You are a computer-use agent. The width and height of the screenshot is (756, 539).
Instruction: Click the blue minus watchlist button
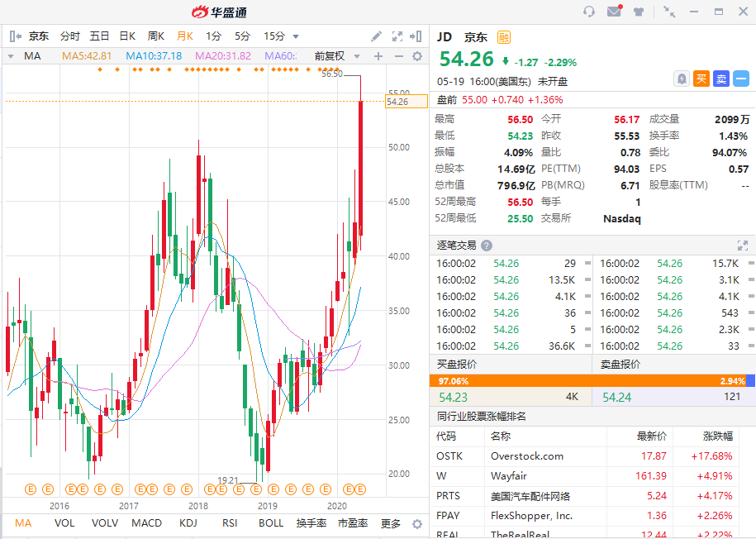click(x=741, y=79)
